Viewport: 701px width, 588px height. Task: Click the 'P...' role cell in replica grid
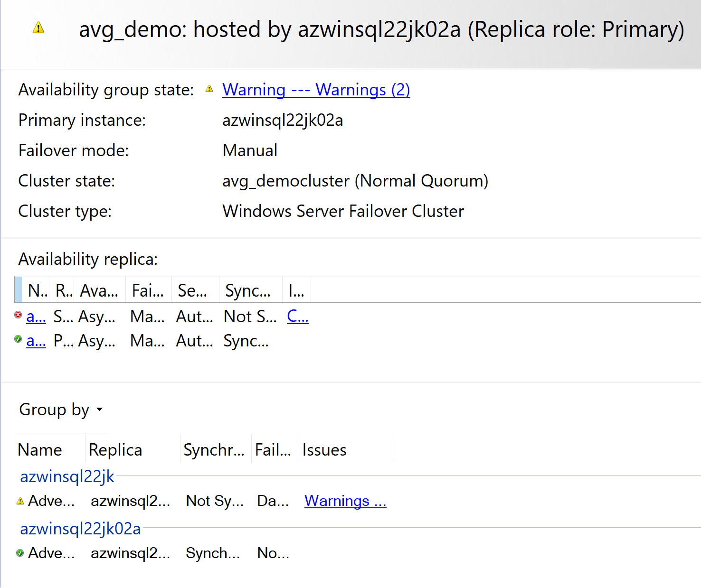point(63,341)
